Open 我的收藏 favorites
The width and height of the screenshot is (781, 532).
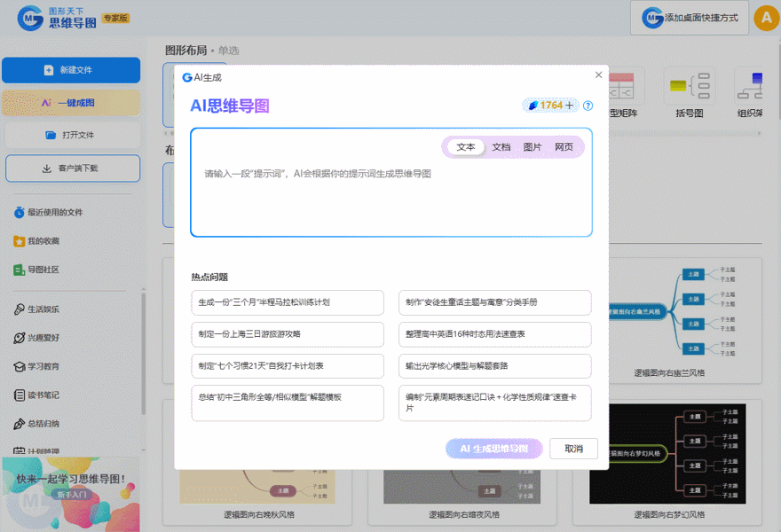[36, 241]
